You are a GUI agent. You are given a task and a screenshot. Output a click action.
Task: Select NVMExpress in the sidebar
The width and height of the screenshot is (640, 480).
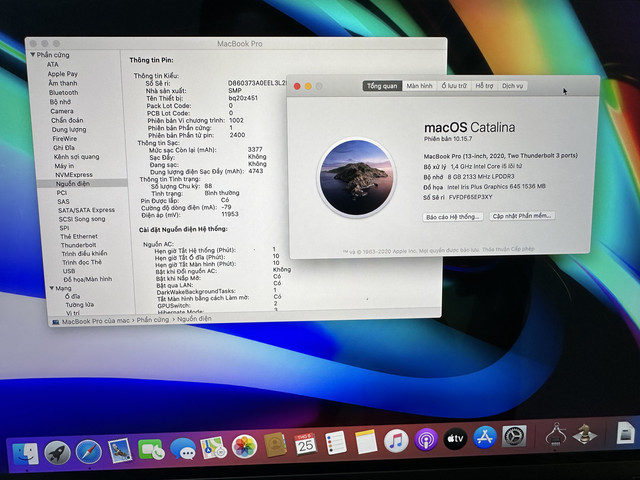[x=74, y=175]
